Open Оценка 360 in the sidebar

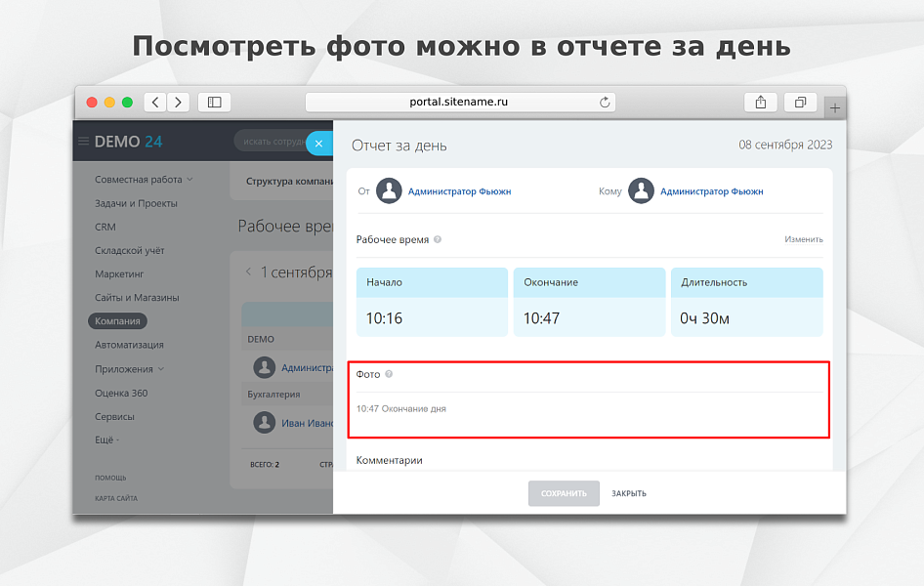(121, 393)
